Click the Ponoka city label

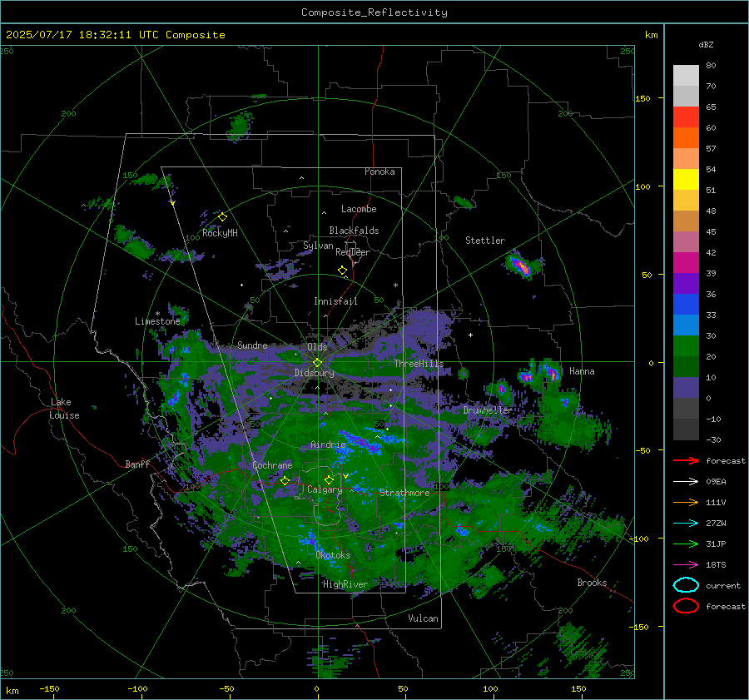tap(379, 171)
